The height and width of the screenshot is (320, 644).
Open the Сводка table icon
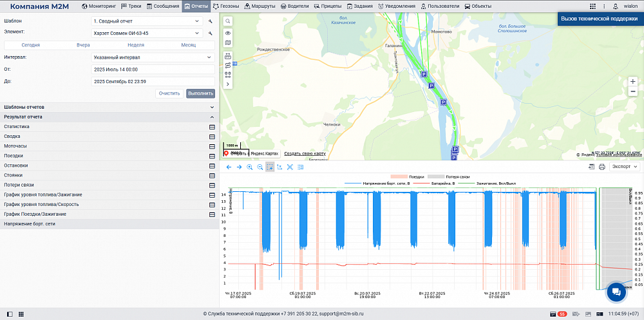tap(213, 136)
